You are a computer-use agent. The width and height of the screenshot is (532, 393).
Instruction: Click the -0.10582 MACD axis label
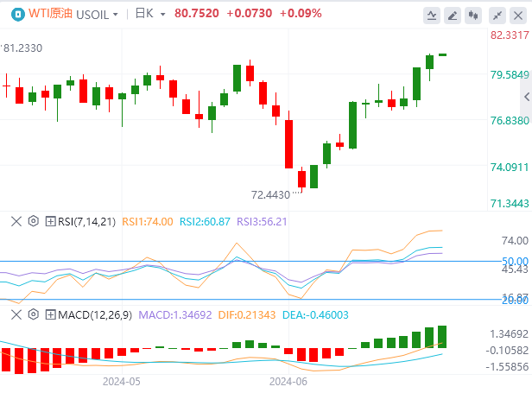(x=507, y=350)
